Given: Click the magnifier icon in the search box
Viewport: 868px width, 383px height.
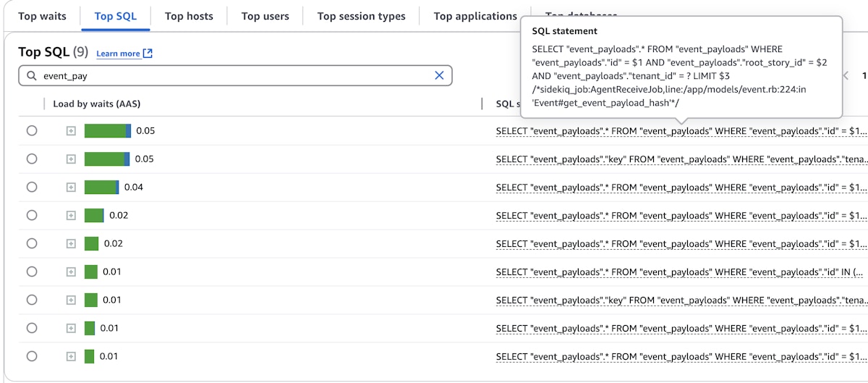Looking at the screenshot, I should (32, 75).
